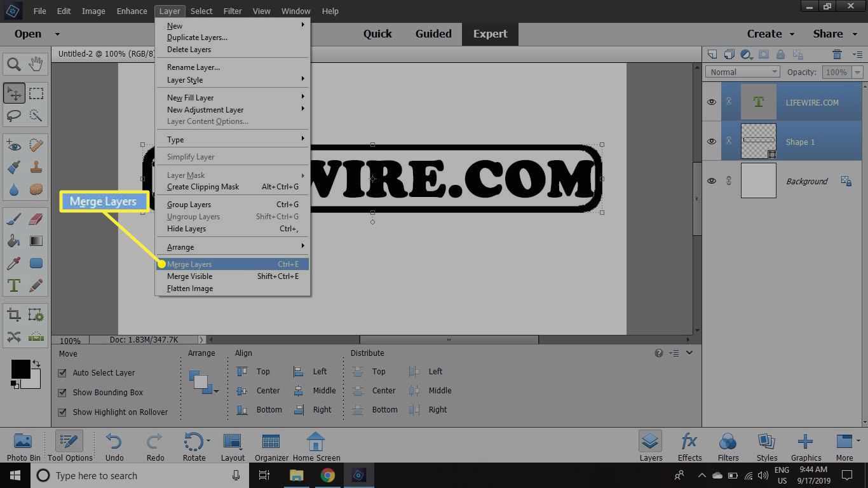
Task: Open the Organizer
Action: pos(271,446)
